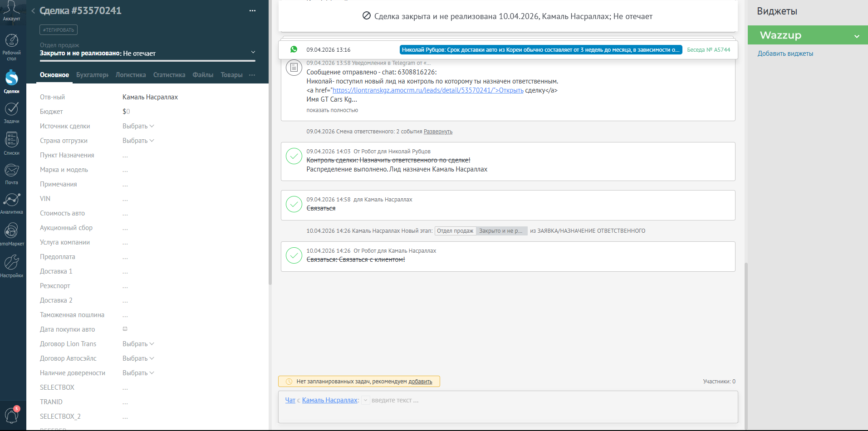Open Договор Lion Trans Выбрать dropdown
The image size is (868, 431).
coord(138,344)
